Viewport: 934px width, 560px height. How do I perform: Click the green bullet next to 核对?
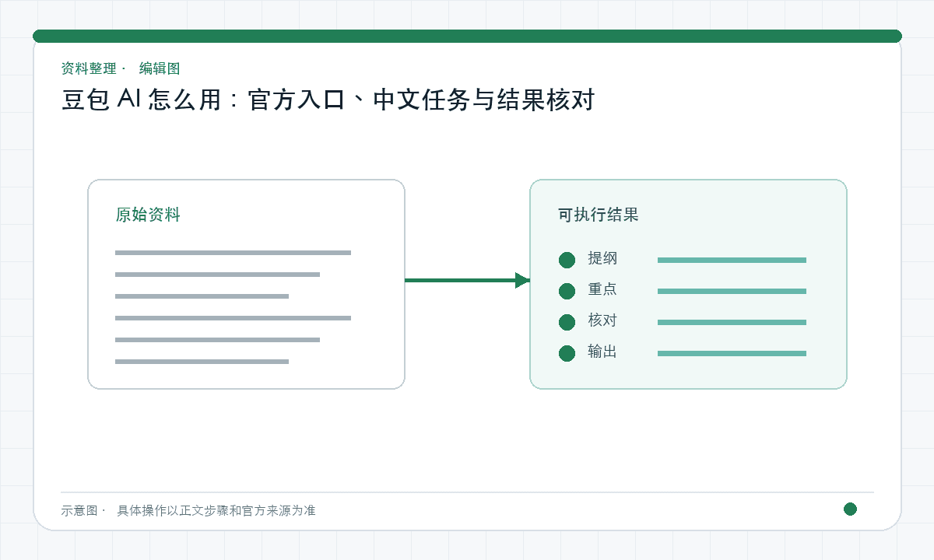[x=567, y=322]
